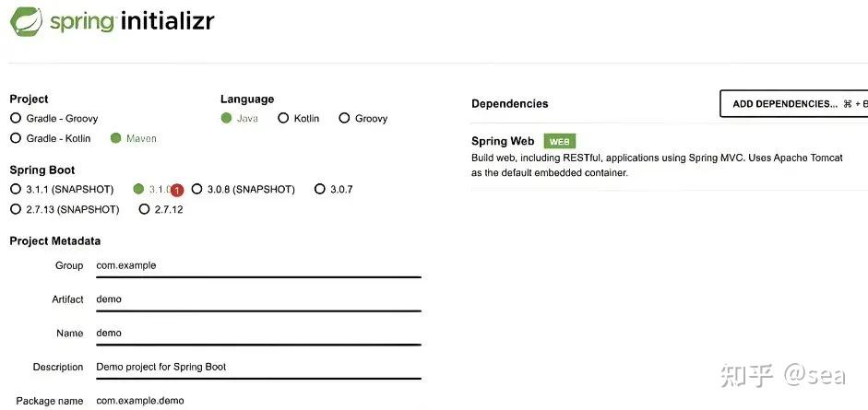The width and height of the screenshot is (868, 410).
Task: Select Gradle - Kotlin as project type
Action: pyautogui.click(x=16, y=138)
